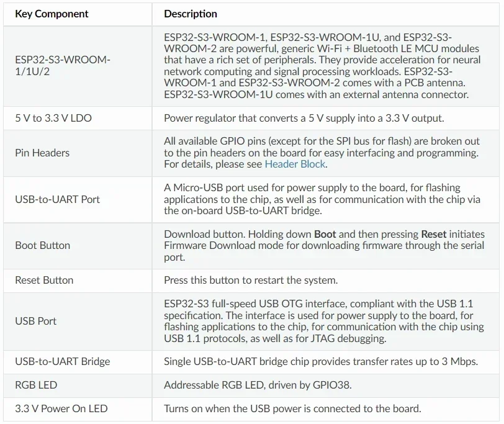Click the power regulator description text
Screen dimensions: 504x424
[x=304, y=118]
